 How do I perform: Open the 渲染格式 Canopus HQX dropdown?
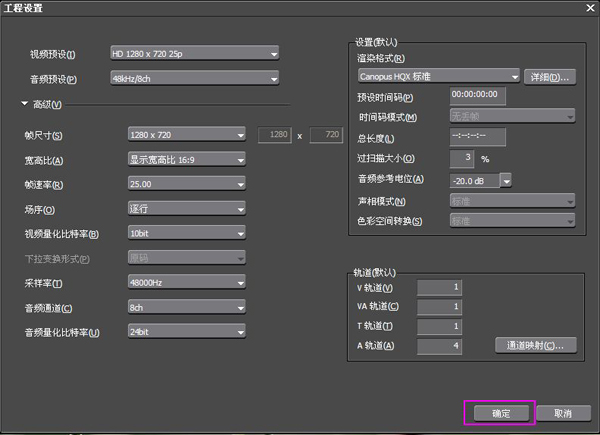[439, 77]
